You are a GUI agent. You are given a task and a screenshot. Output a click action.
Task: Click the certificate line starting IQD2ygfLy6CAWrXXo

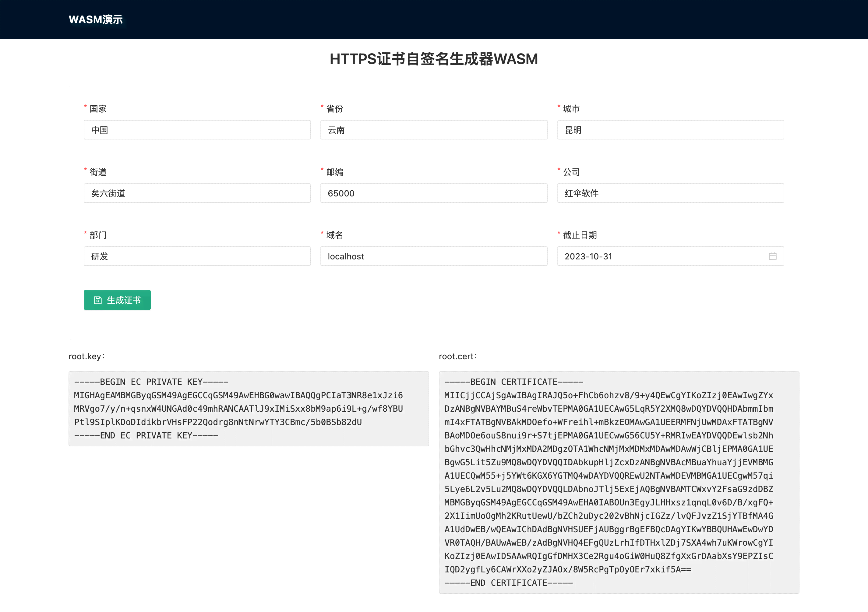click(x=568, y=570)
